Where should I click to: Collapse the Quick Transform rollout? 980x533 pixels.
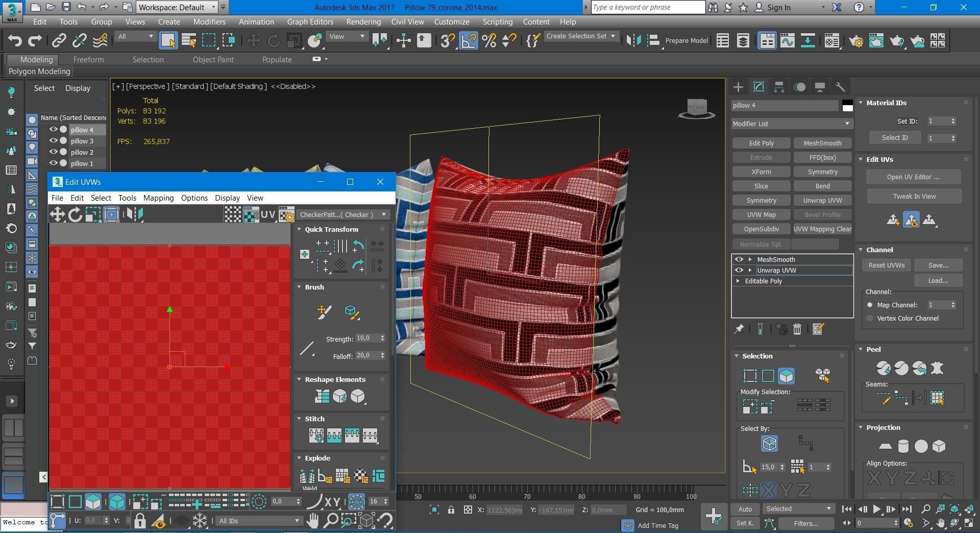coord(300,229)
